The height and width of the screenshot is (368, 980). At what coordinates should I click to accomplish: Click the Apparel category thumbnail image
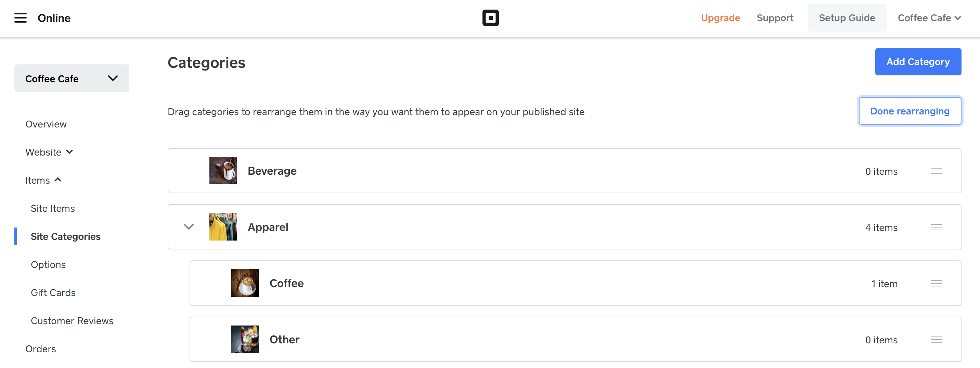point(223,227)
